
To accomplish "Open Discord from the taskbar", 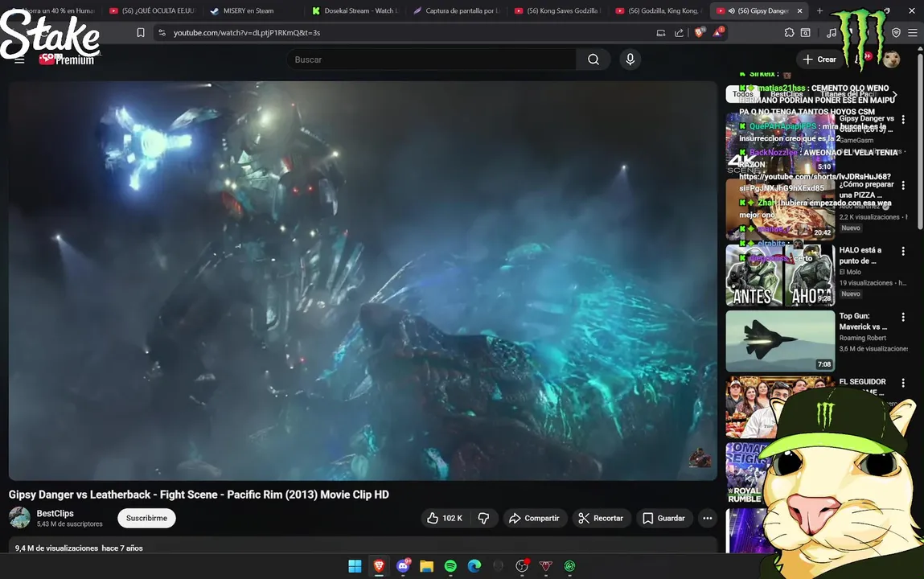I will 403,566.
